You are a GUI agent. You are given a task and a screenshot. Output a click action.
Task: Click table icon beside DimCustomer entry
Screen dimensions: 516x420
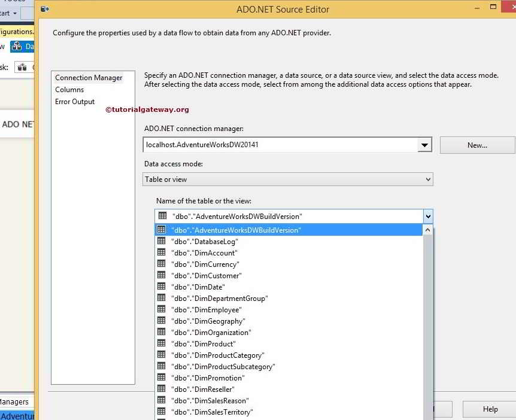coord(161,275)
